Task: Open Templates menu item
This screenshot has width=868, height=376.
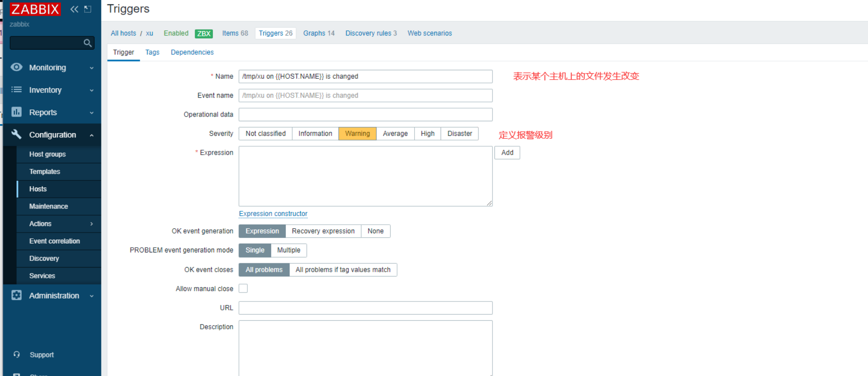Action: click(59, 172)
